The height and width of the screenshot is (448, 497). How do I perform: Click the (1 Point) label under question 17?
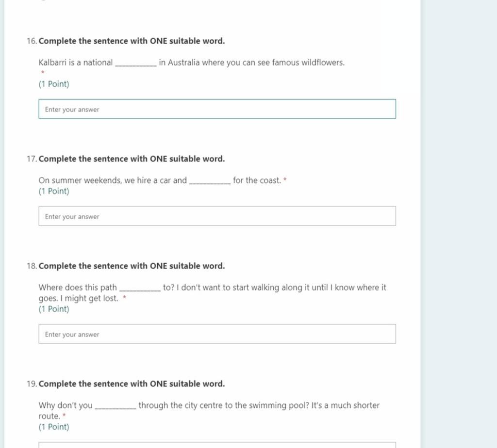coord(54,191)
